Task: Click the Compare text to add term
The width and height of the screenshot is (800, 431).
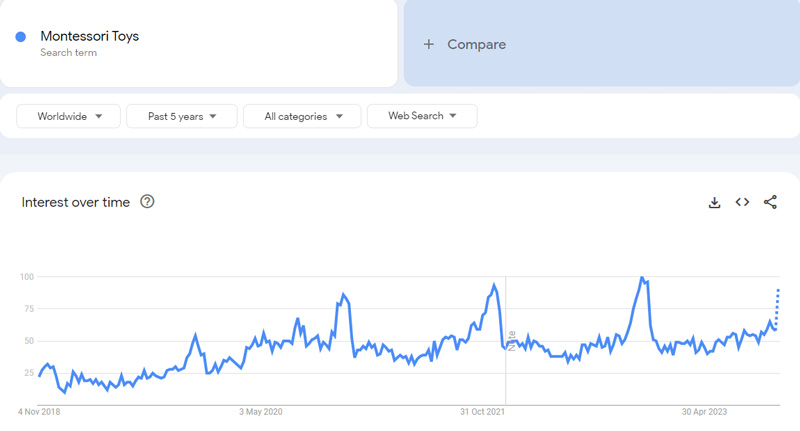Action: tap(476, 44)
